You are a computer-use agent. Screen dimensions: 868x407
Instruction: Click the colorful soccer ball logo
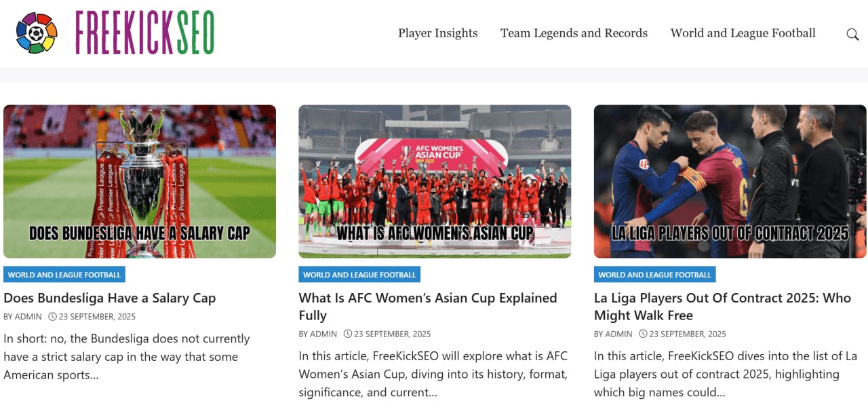(x=37, y=33)
